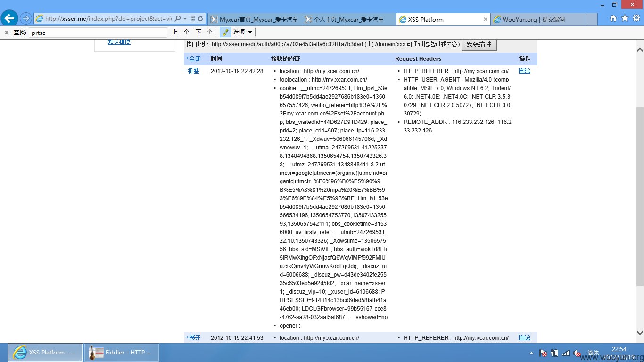Click the timestamp 2012-10-19 22:41:53
Screen dimensions: 644x362
(x=237, y=338)
